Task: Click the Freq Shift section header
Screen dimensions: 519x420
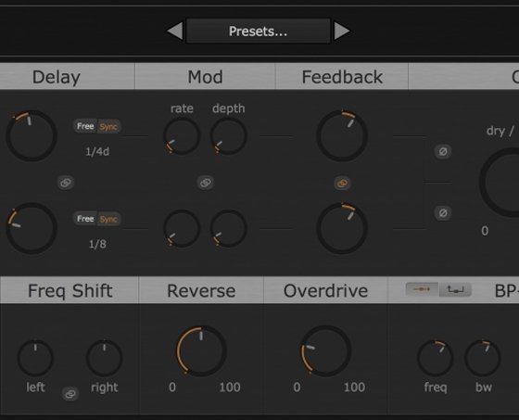Action: (70, 290)
